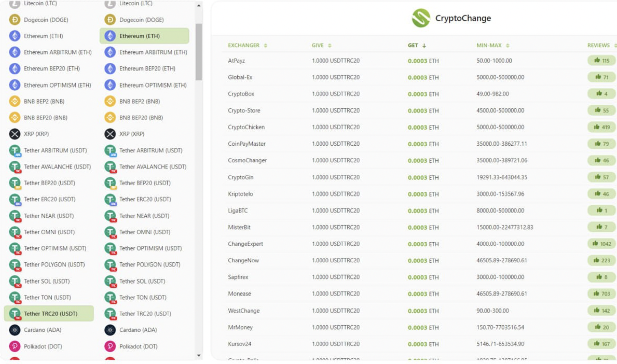
Task: Select the Cardano (ADA) currency icon
Action: tap(15, 330)
